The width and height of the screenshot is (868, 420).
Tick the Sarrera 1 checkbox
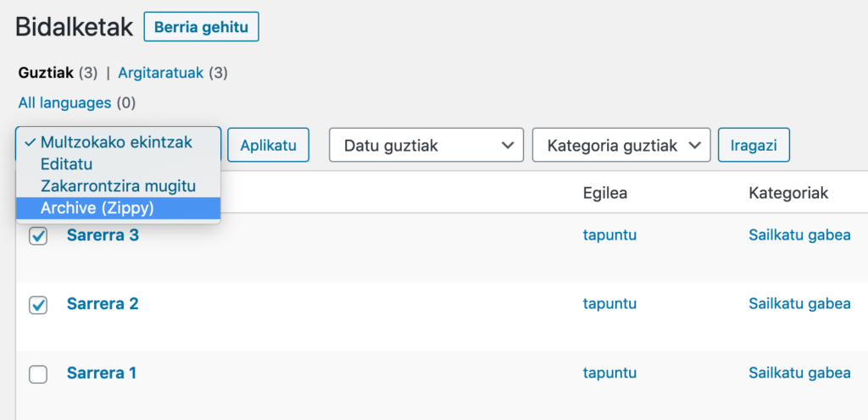38,374
